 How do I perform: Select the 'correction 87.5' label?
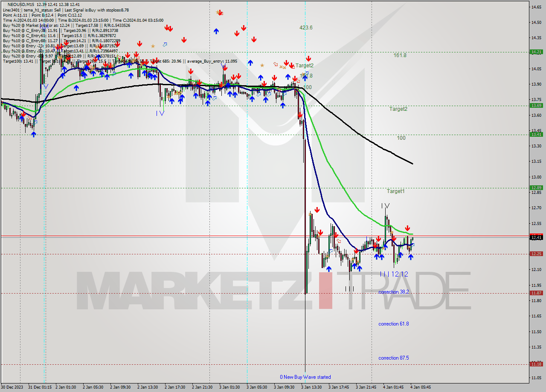click(393, 358)
